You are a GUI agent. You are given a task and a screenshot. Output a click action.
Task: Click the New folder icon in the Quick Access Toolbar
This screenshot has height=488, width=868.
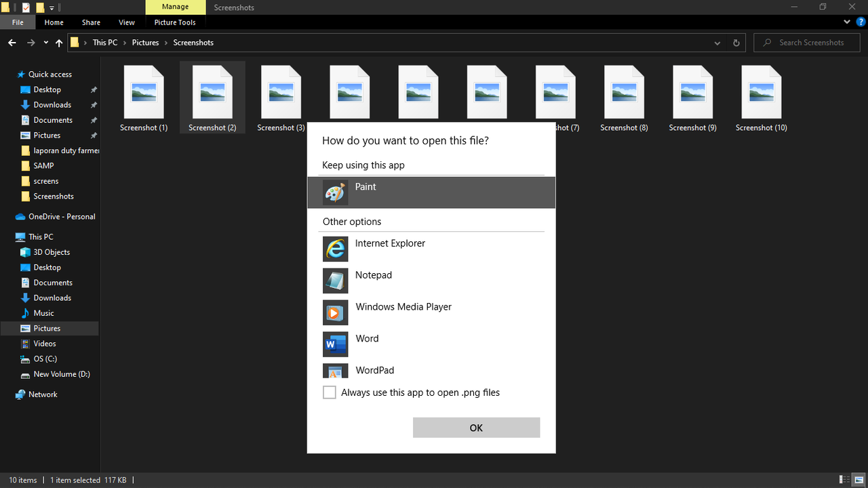[40, 7]
